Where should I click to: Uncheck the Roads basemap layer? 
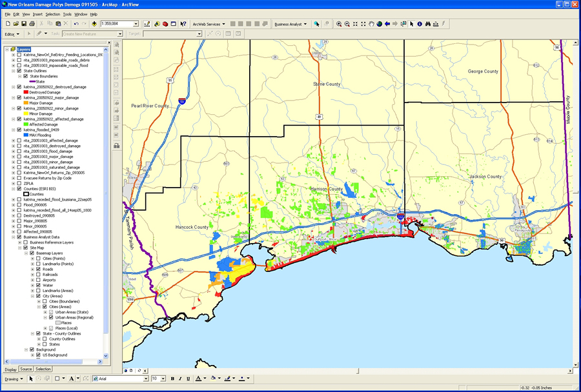[38, 269]
